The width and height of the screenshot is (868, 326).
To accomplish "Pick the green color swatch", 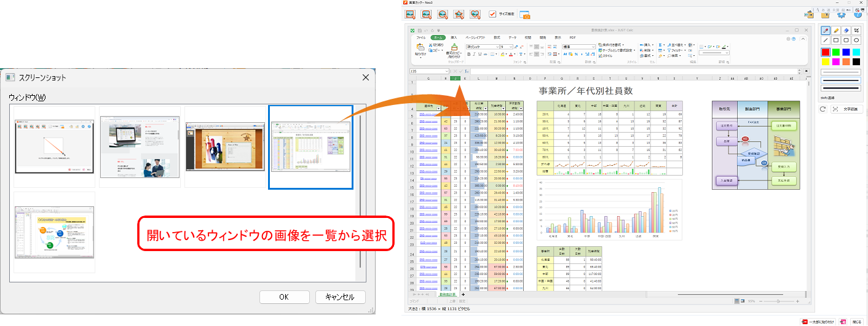I will coord(836,52).
